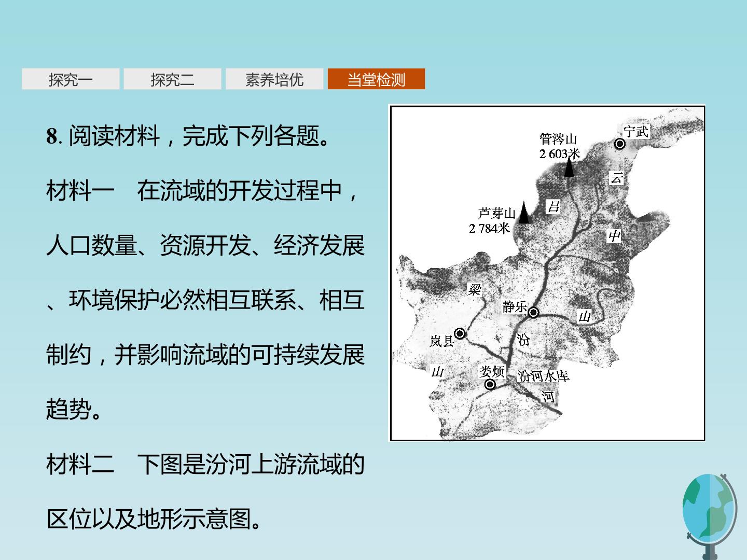This screenshot has height=560, width=747.
Task: Click the 芦芽山 peak triangle symbol
Action: [x=524, y=213]
